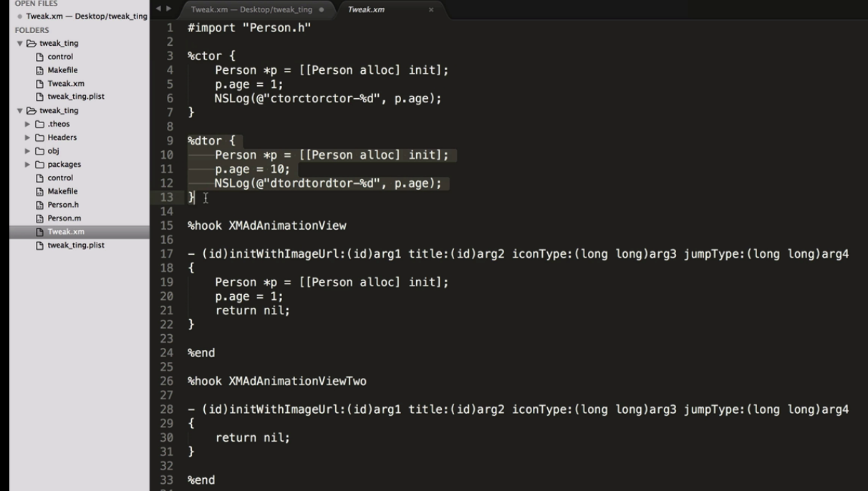Click the Person.m file icon
Screen dimensions: 868x491
[40, 218]
